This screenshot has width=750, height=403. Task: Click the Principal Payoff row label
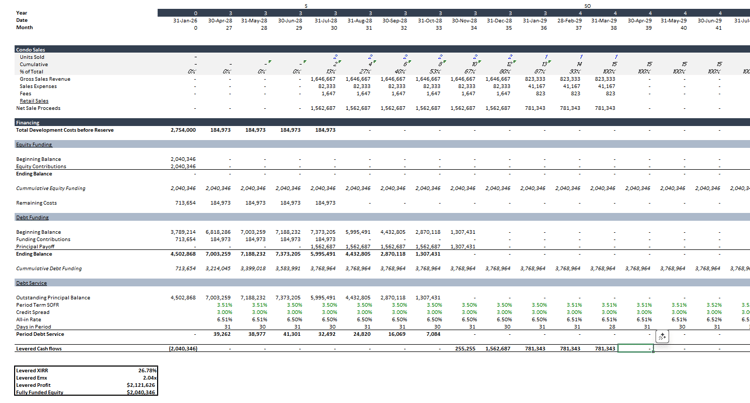35,247
